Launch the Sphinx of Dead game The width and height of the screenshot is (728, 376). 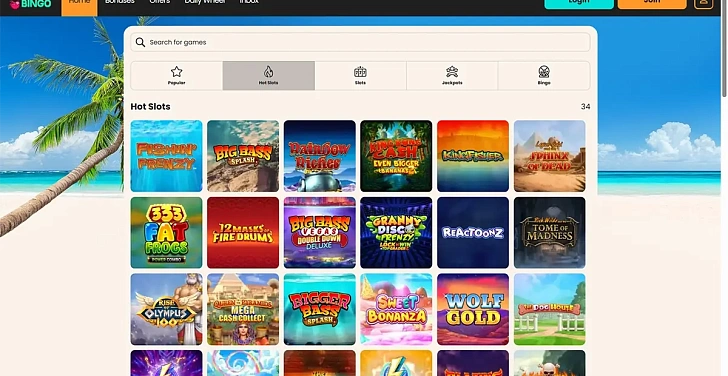[x=549, y=156]
